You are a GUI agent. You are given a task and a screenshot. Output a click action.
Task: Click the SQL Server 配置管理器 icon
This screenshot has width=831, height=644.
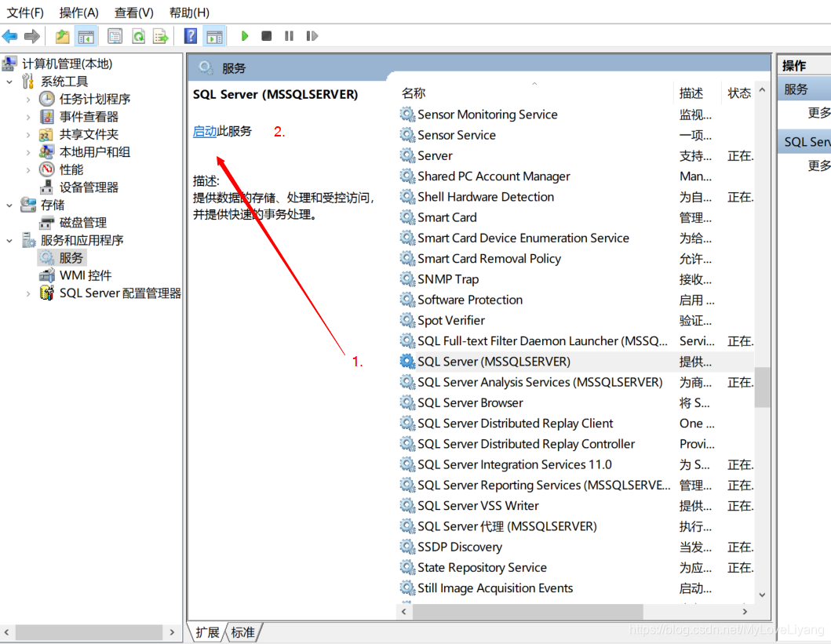46,293
